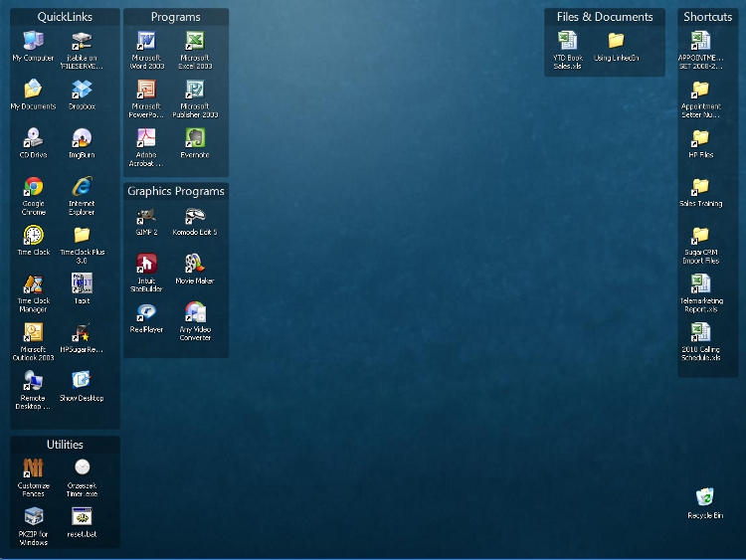Select the GIMP 2 shortcut
This screenshot has width=746, height=560.
[x=146, y=216]
